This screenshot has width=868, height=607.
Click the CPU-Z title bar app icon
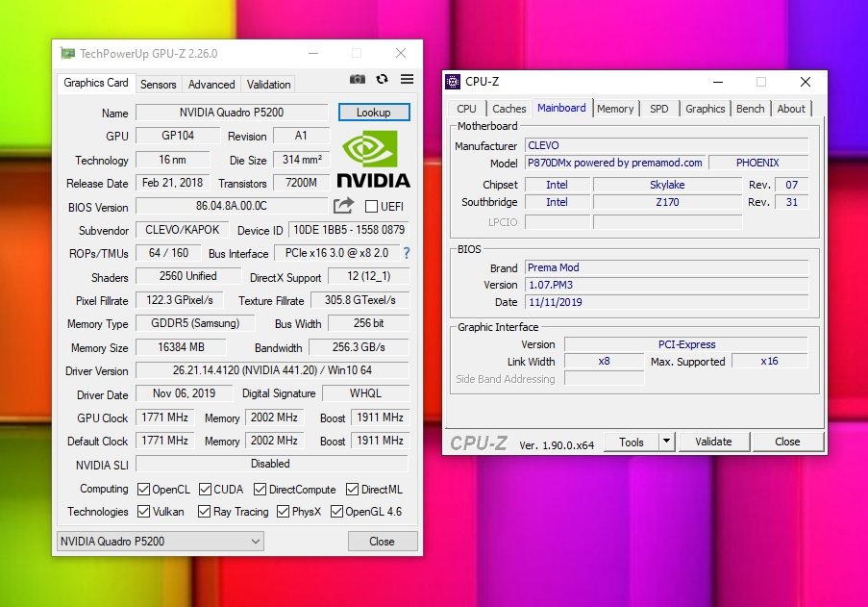coord(453,82)
